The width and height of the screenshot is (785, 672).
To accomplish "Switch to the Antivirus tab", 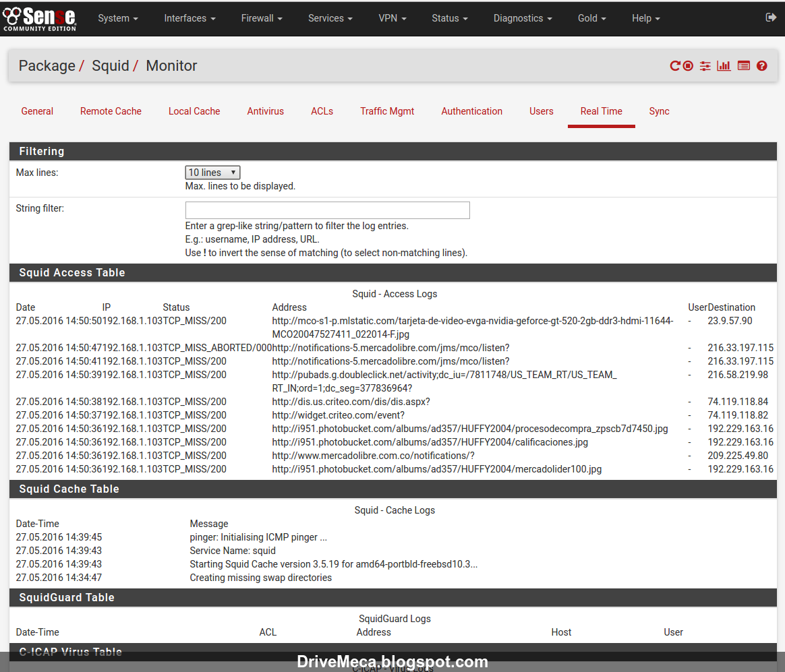I will click(265, 111).
